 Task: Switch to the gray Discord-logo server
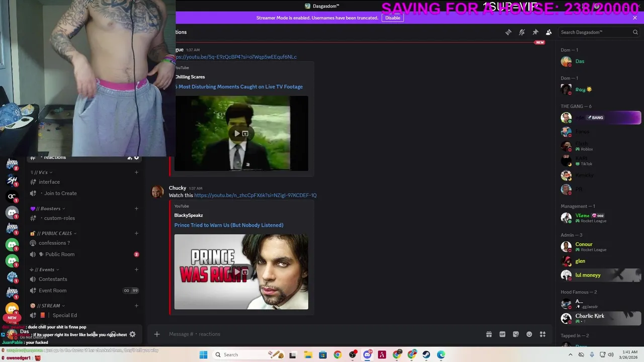[12, 213]
